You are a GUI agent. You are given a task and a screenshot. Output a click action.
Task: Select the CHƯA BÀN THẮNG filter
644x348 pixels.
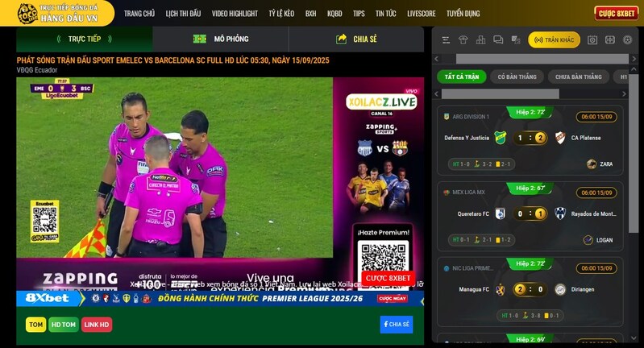click(x=578, y=77)
